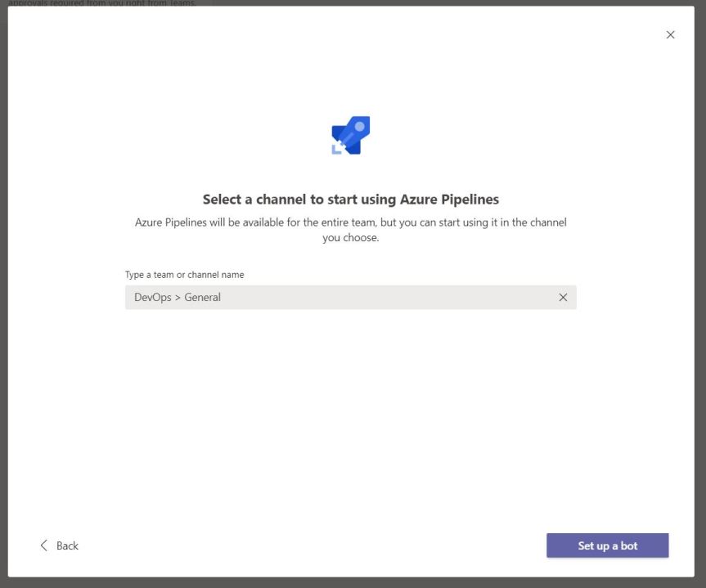
Task: Click the dimmed approvals text behind dialog
Action: [102, 2]
